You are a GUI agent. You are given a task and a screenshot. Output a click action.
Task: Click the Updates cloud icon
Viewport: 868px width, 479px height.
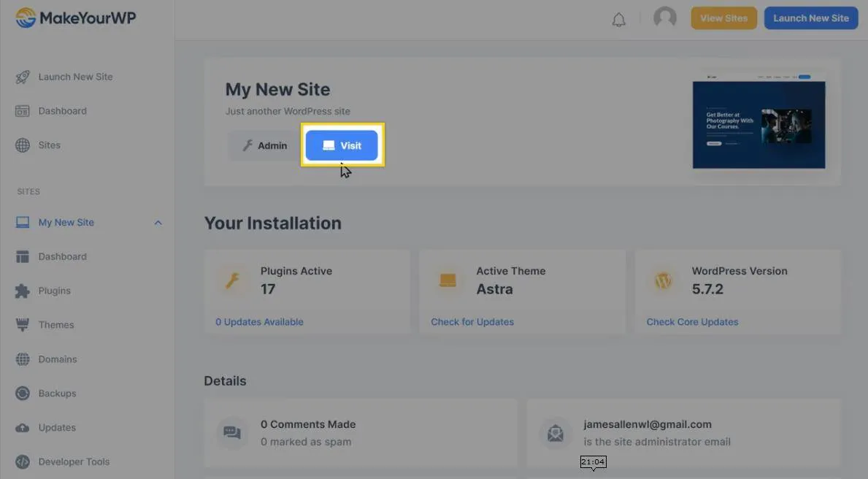(23, 428)
